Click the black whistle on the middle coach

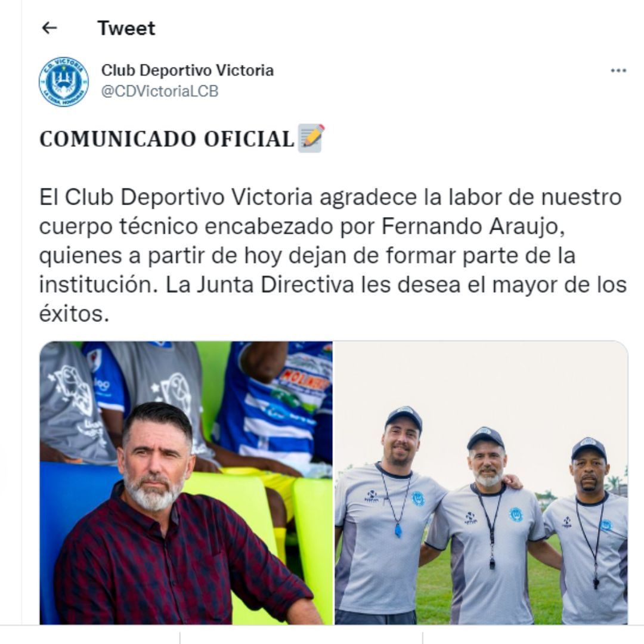492,564
